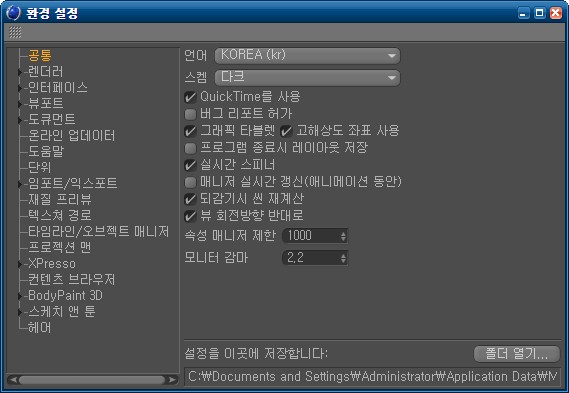Screen dimensions: 569x393
Task: Enable 매니저 실시간 갱신 checkbox
Action: click(190, 182)
